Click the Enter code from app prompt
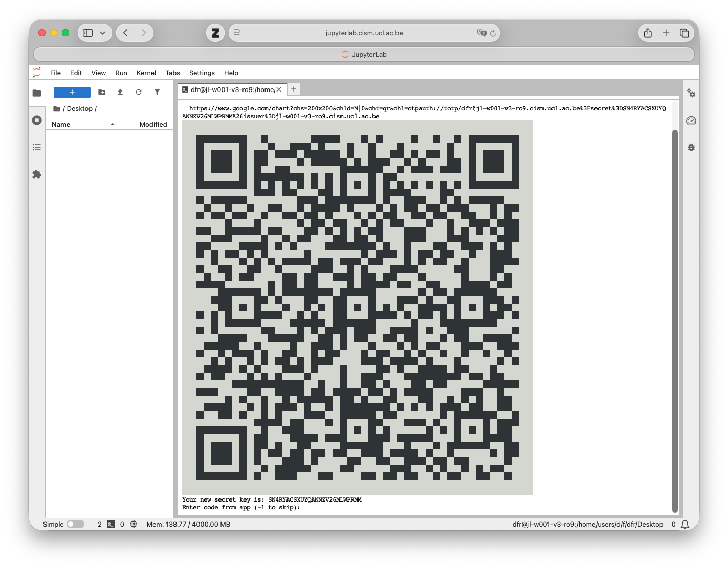Image resolution: width=728 pixels, height=568 pixels. coord(241,507)
